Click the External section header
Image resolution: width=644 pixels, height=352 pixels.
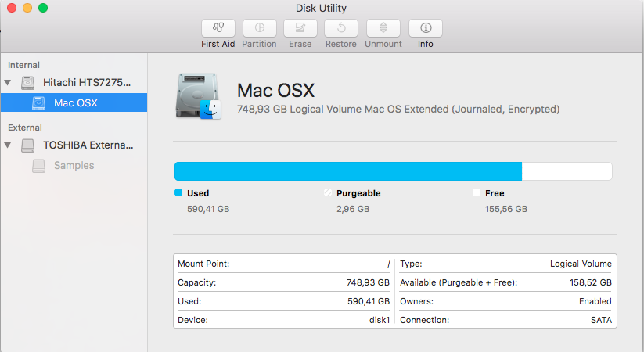(25, 128)
